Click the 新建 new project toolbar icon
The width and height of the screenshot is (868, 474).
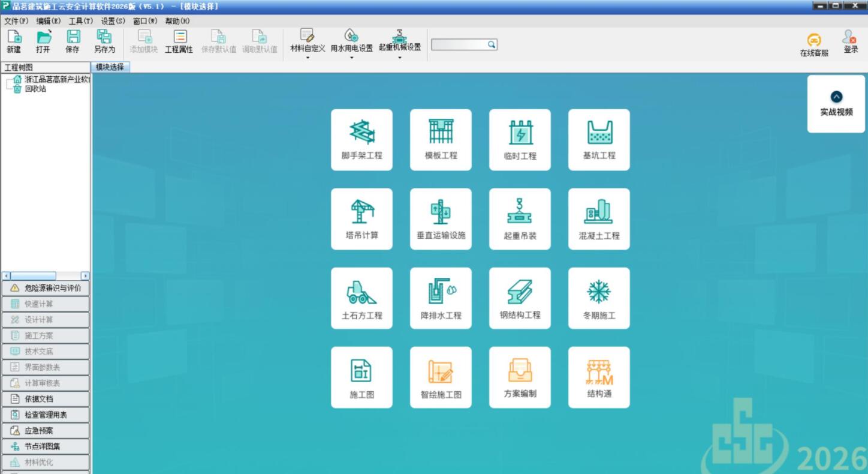[14, 42]
